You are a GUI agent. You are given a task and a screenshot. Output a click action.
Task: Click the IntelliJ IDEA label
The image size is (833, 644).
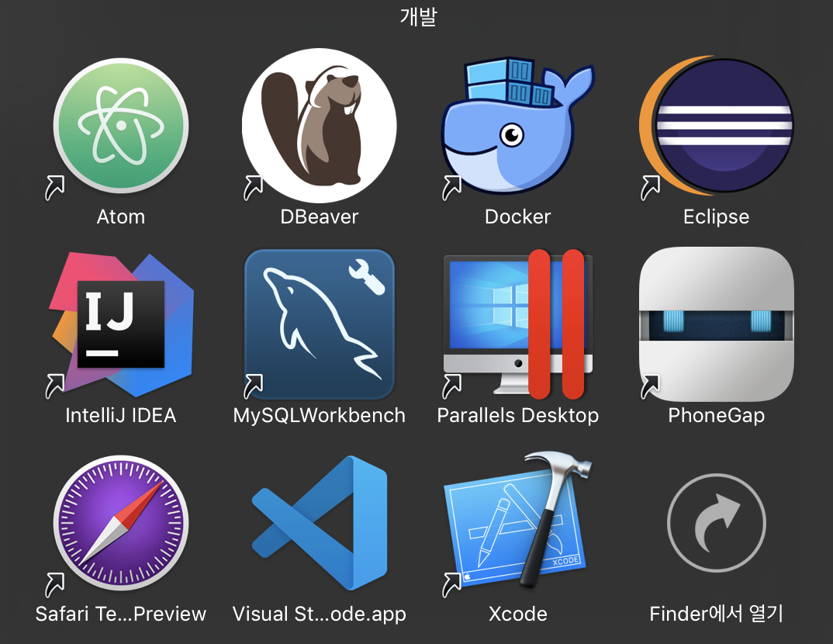(120, 416)
